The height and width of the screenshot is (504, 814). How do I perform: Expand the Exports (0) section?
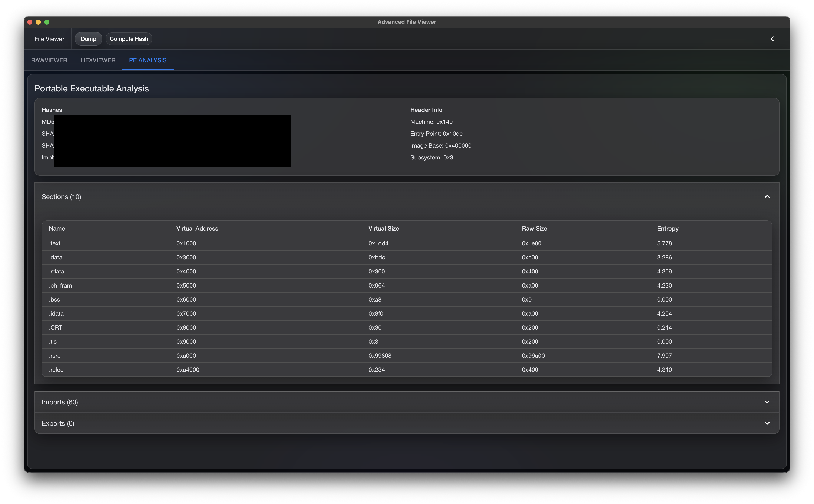[767, 423]
